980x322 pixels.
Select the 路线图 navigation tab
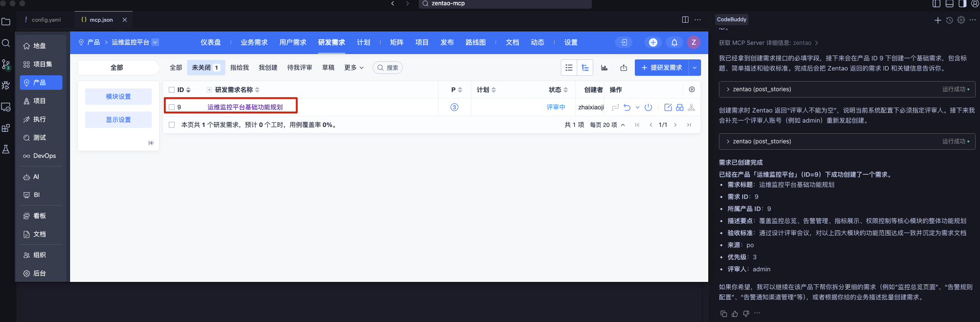(475, 42)
